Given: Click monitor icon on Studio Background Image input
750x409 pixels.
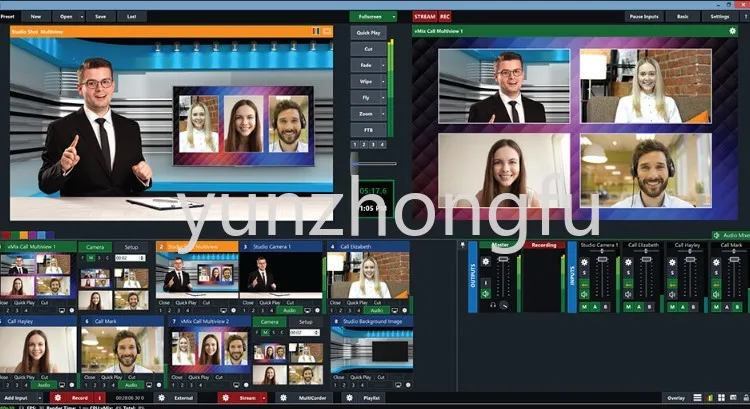Looking at the screenshot, I should [398, 385].
